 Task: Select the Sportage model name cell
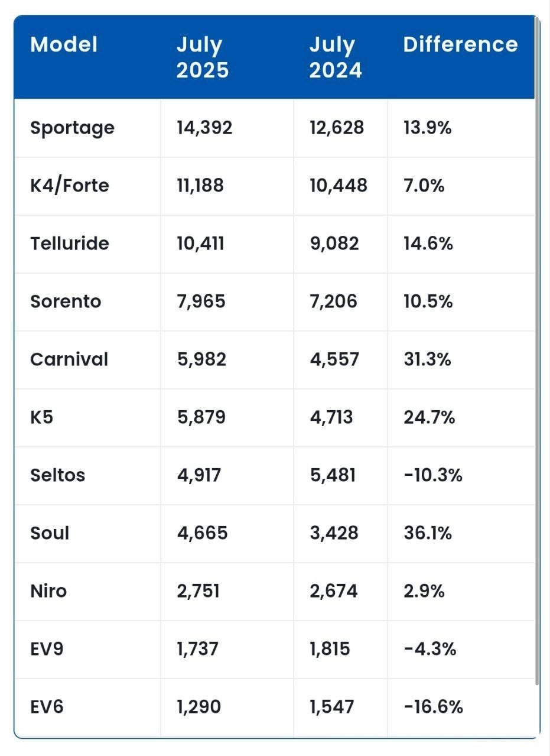click(72, 128)
